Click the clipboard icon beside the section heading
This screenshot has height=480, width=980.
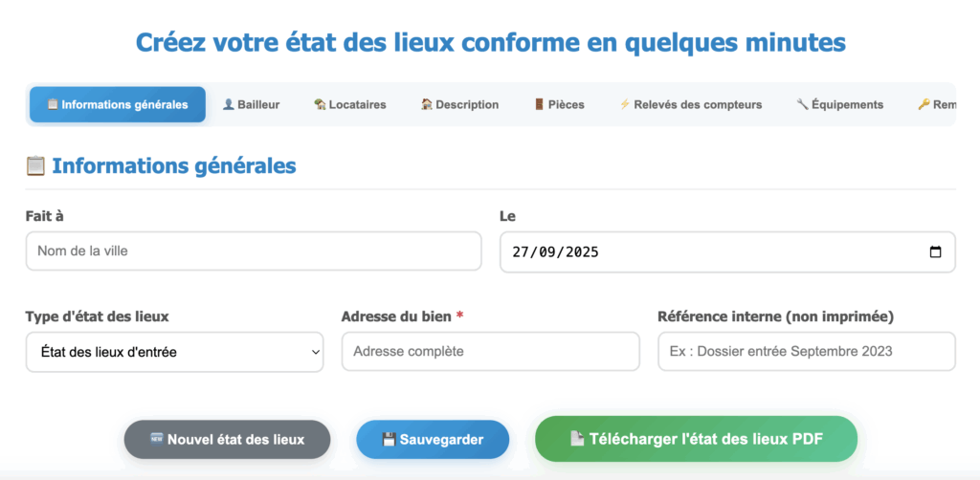(x=35, y=166)
